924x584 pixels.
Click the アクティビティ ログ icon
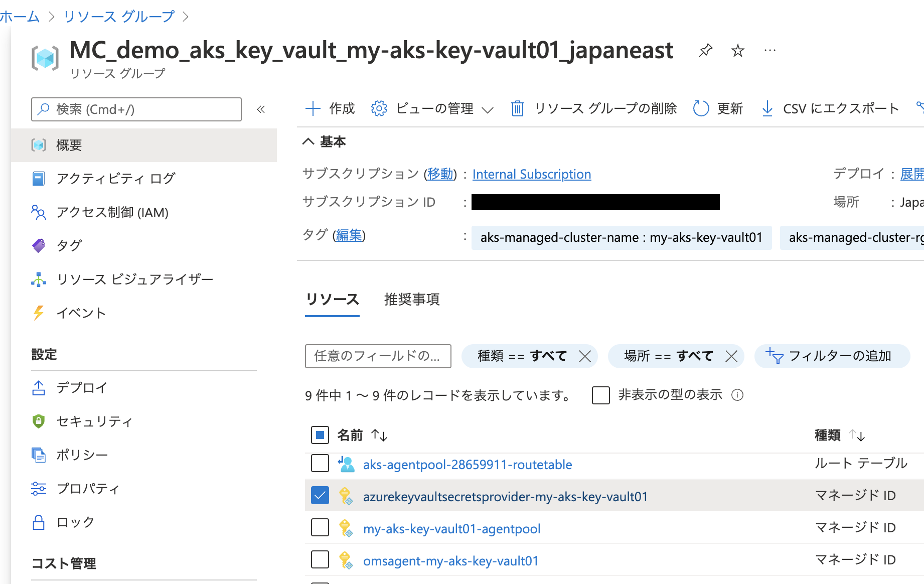pos(39,179)
